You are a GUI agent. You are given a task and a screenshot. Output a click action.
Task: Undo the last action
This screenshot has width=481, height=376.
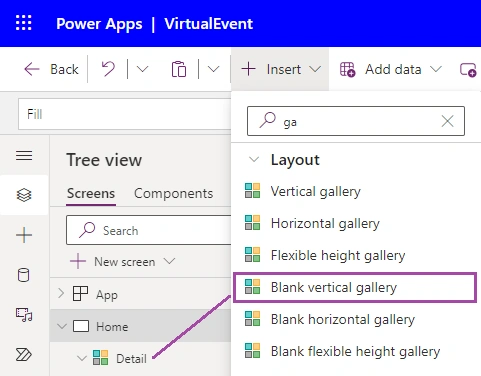click(108, 69)
